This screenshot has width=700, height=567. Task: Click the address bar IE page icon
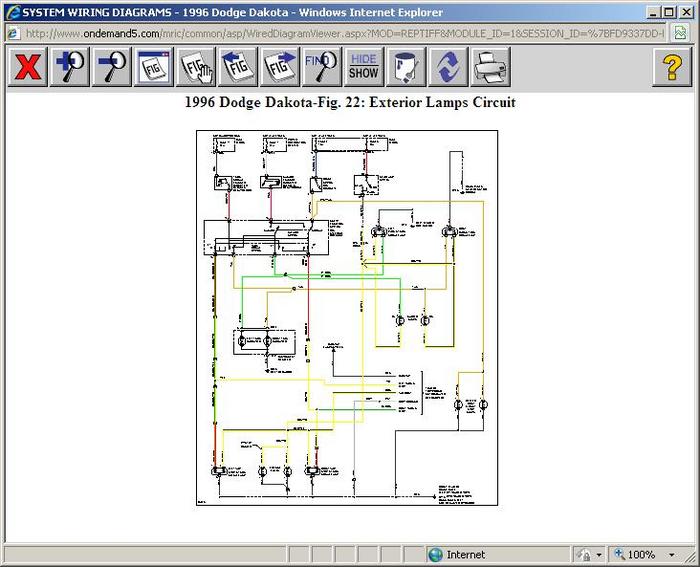coord(13,33)
